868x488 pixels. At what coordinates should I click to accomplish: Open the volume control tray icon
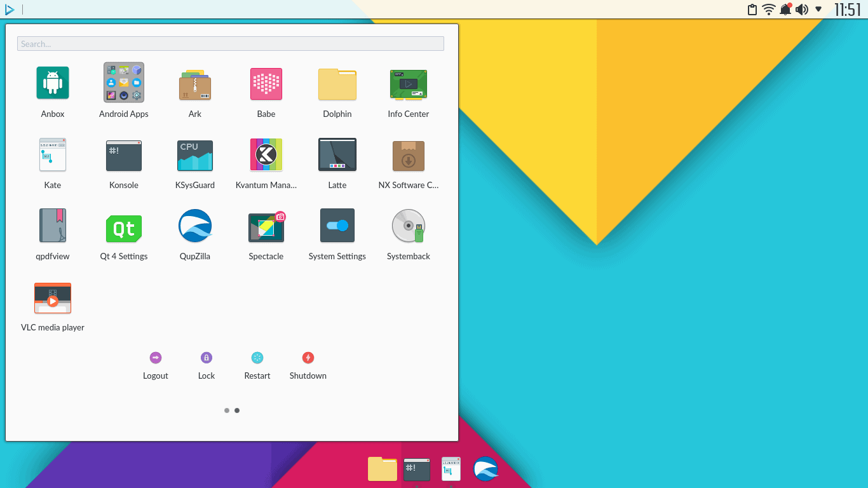(x=802, y=10)
